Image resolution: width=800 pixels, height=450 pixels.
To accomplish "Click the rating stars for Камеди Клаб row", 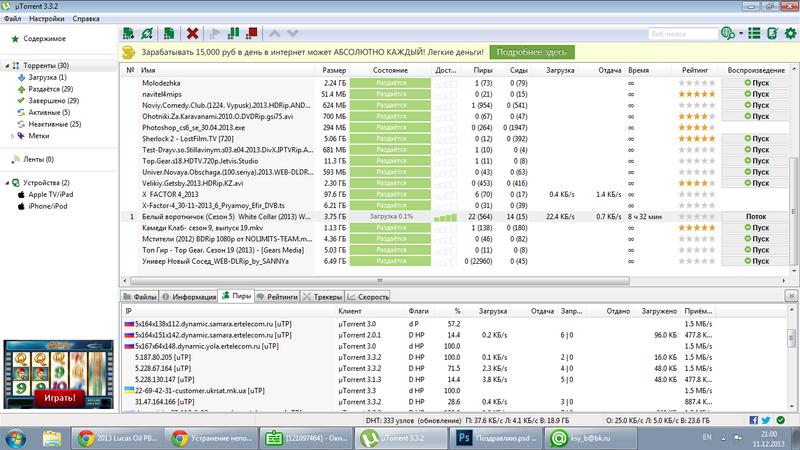I will click(696, 228).
